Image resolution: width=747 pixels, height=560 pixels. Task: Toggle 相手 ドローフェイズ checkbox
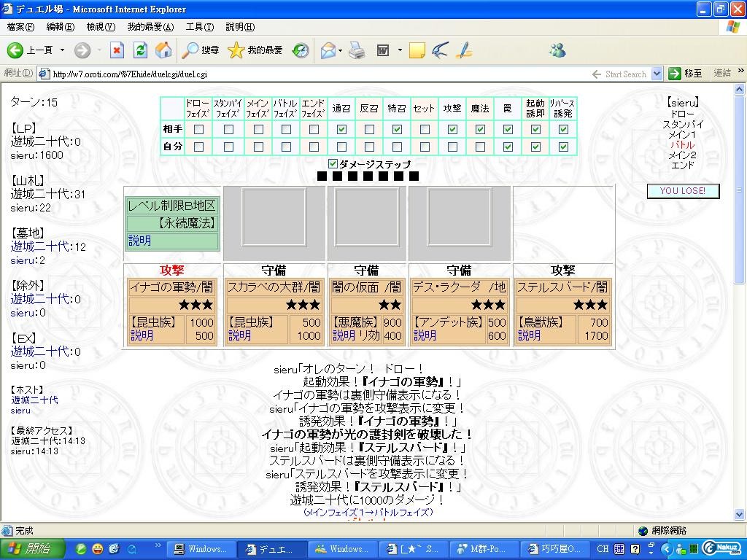tap(198, 130)
